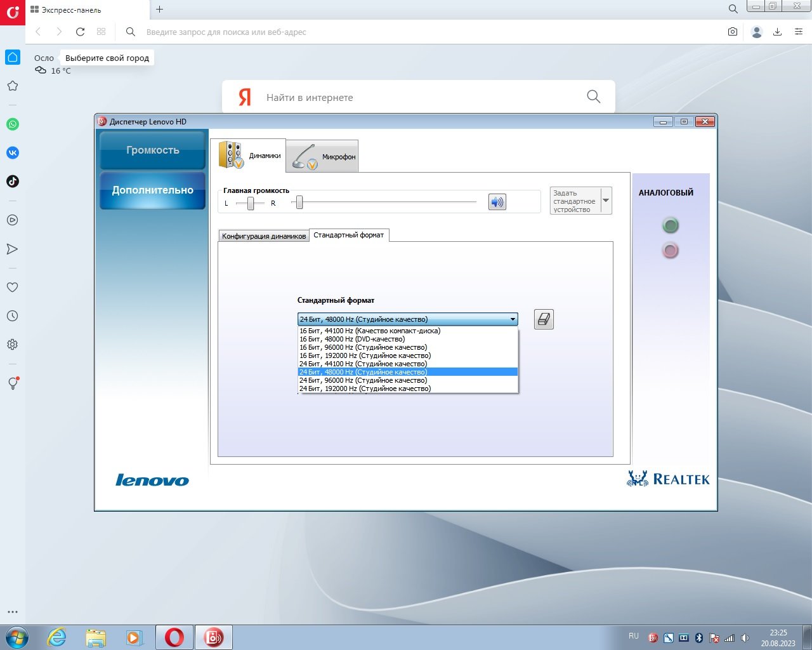Click the network signal tray icon

point(730,638)
